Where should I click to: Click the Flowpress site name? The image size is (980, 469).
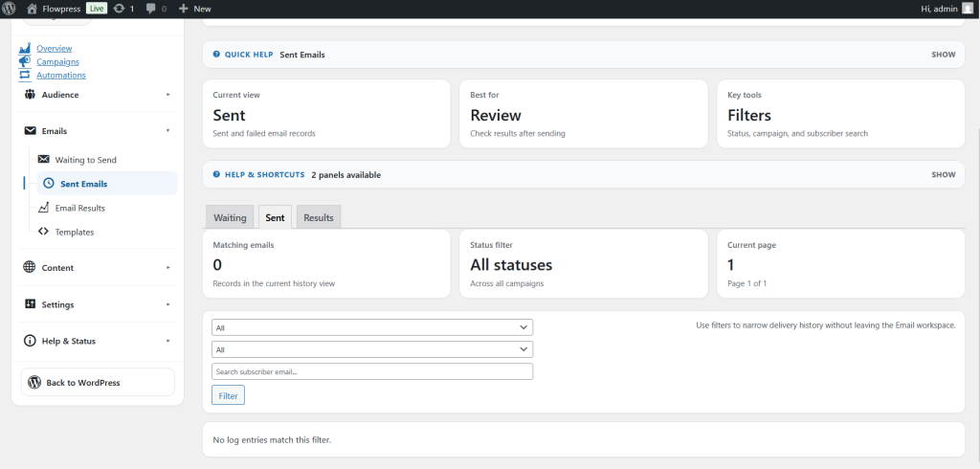(62, 9)
